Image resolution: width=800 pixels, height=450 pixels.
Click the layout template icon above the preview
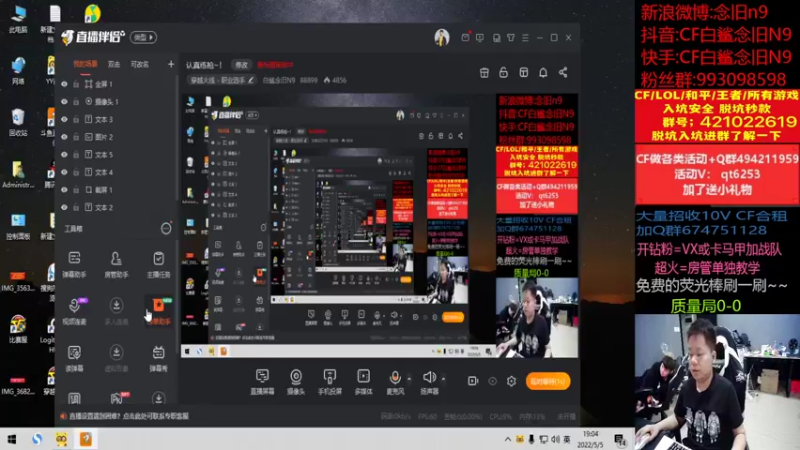click(523, 72)
